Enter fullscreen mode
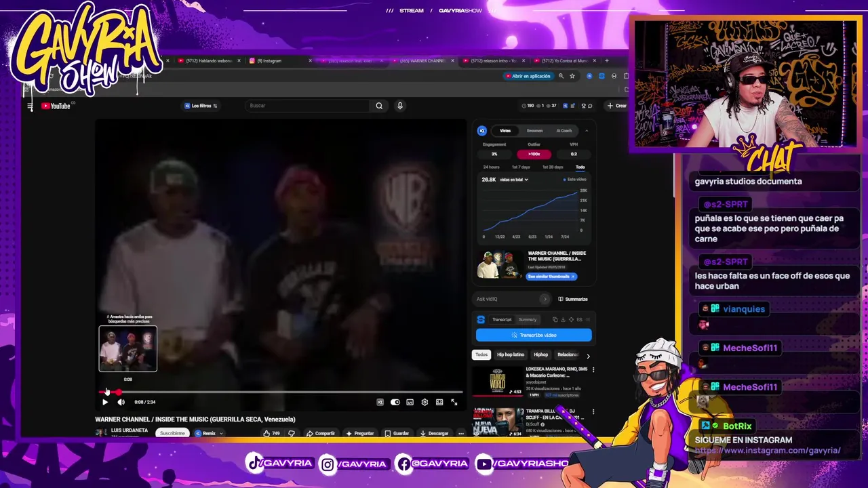This screenshot has height=488, width=868. 454,402
